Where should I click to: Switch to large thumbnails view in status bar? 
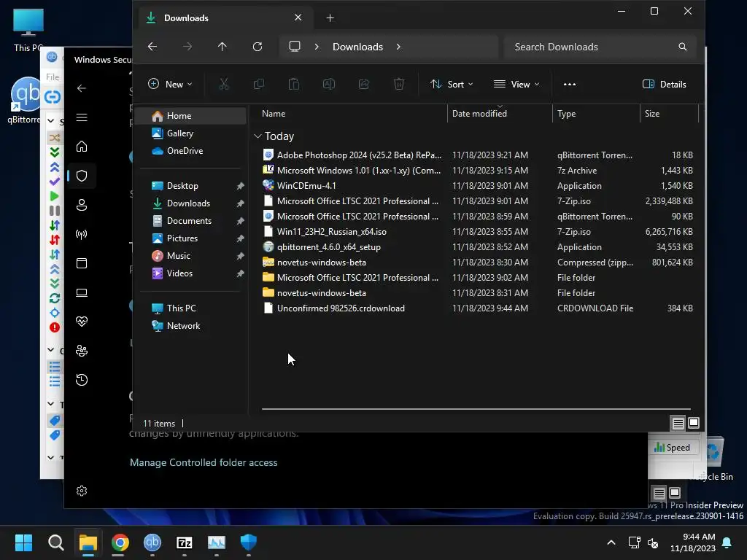[x=694, y=424]
